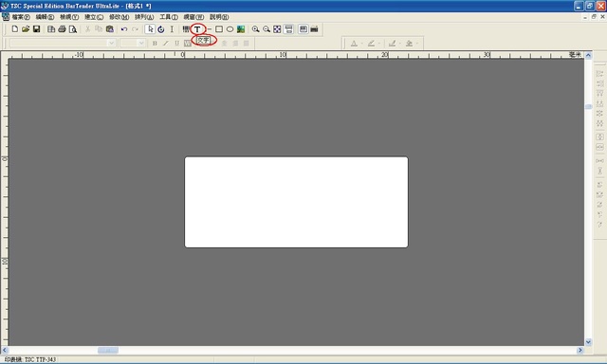Screen dimensions: 607x364
Task: Click the document control icon beside 檔案
Action: (6, 17)
